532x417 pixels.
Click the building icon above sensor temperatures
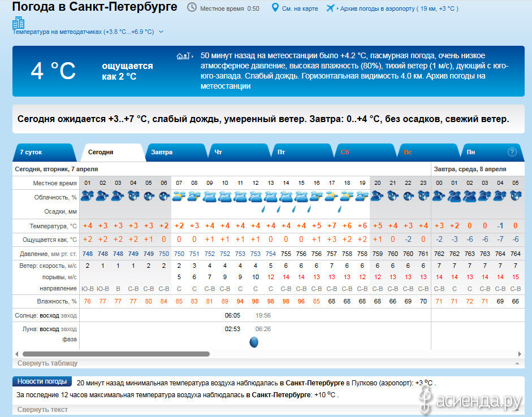(x=18, y=23)
